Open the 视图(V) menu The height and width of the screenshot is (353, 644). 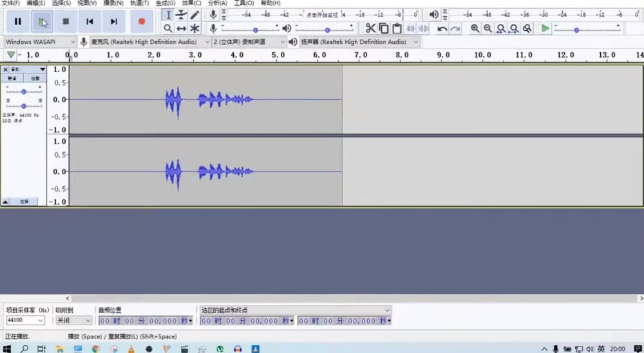[87, 3]
